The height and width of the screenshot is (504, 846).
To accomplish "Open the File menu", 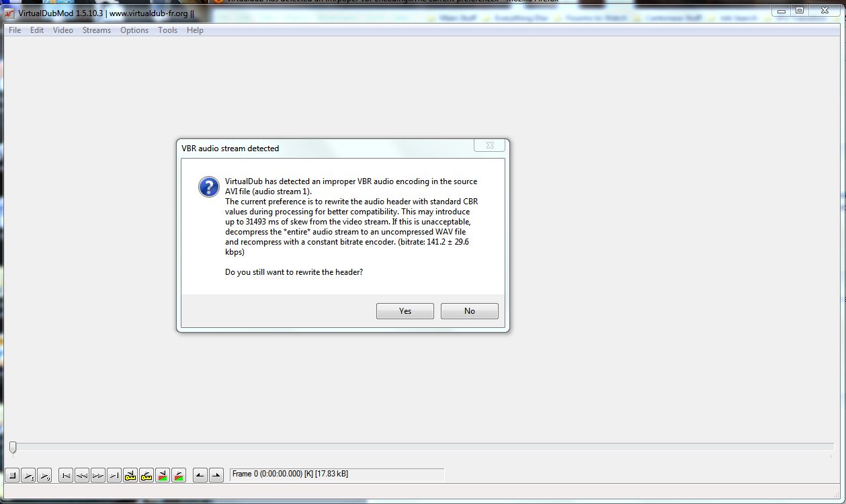I will [x=15, y=30].
